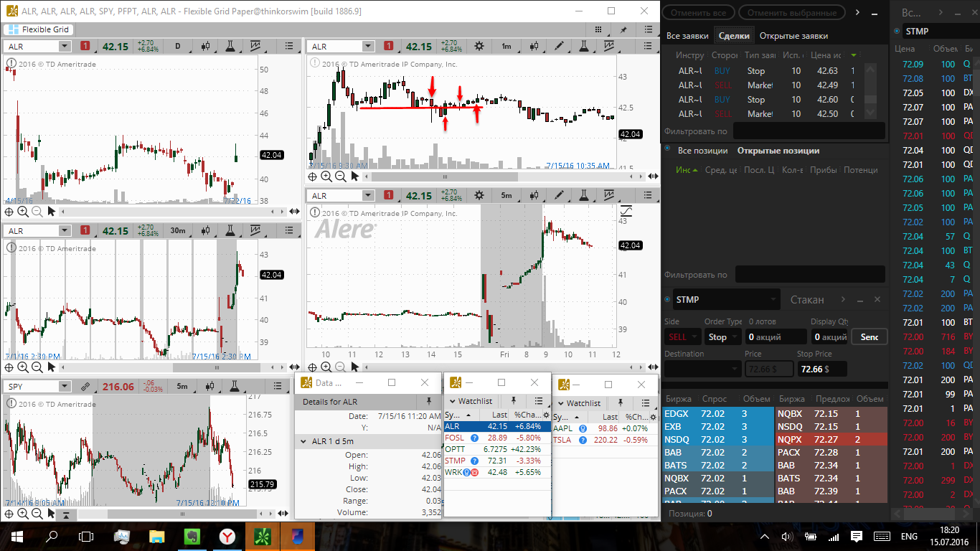Open the Стакан tab
Image resolution: width=980 pixels, height=551 pixels.
pyautogui.click(x=807, y=300)
